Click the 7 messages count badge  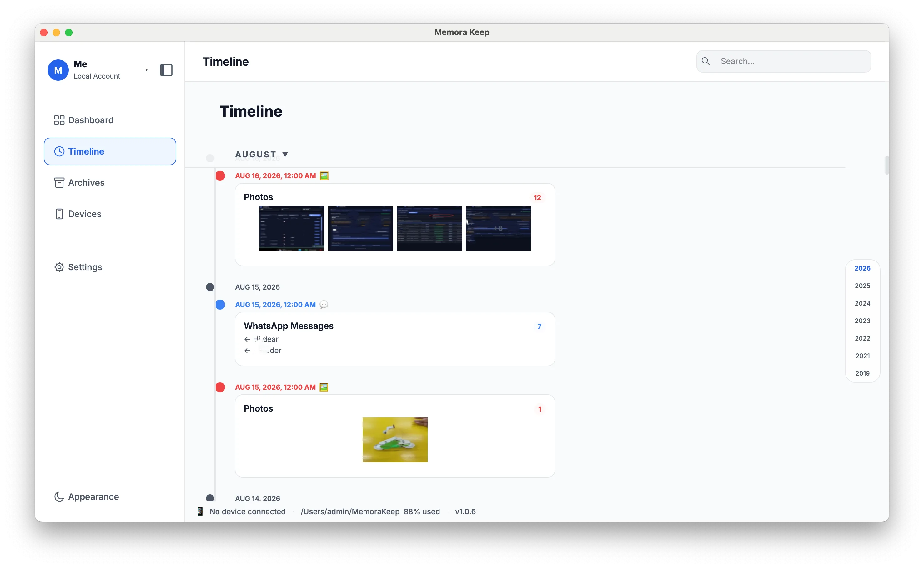[539, 327]
